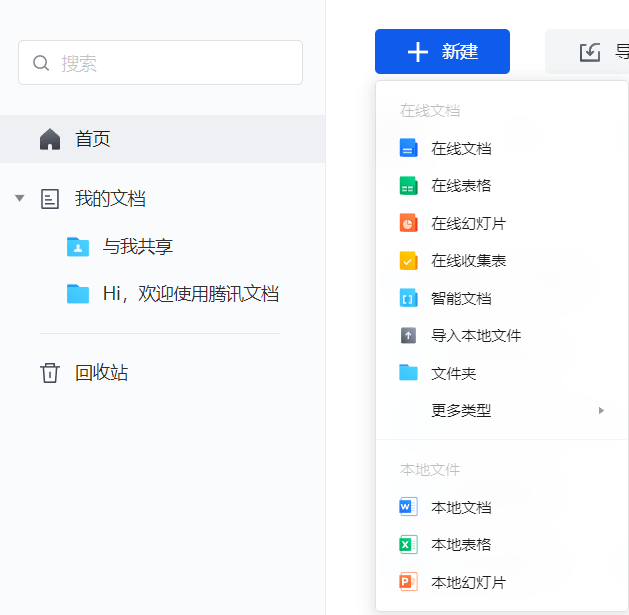Select 我的文档 in the sidebar
The height and width of the screenshot is (615, 629).
click(x=110, y=198)
